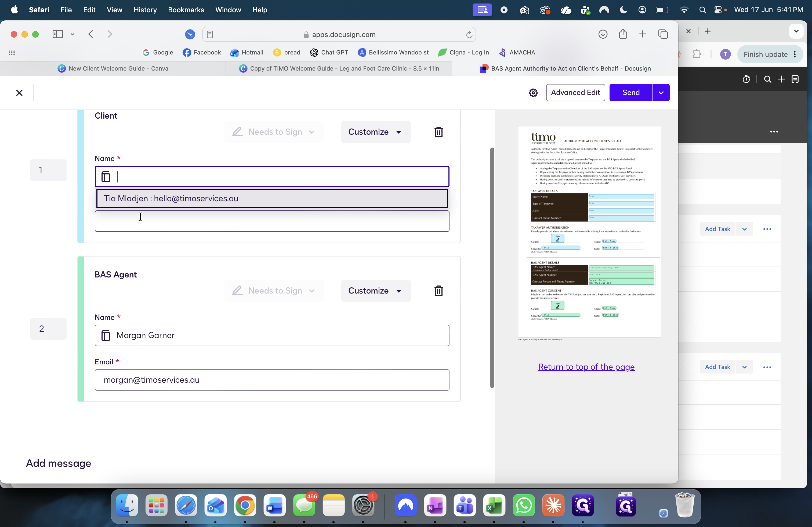This screenshot has width=812, height=527.
Task: Open the Safari History menu
Action: (x=145, y=10)
